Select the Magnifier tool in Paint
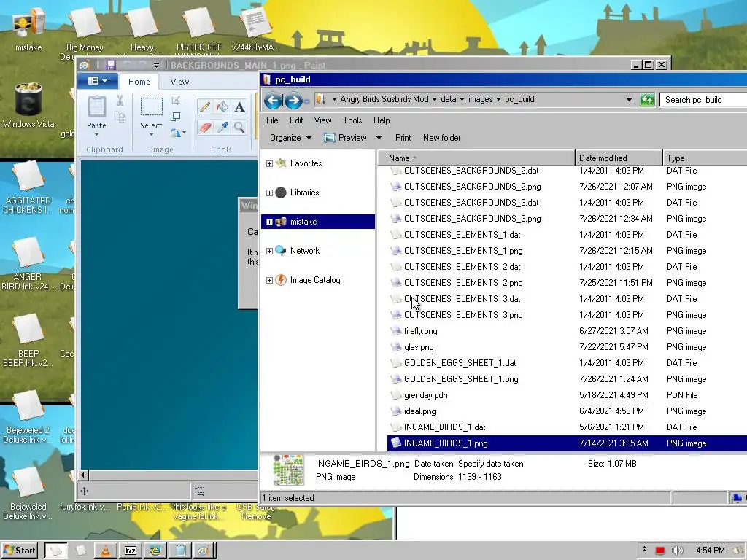The image size is (747, 560). [x=239, y=127]
